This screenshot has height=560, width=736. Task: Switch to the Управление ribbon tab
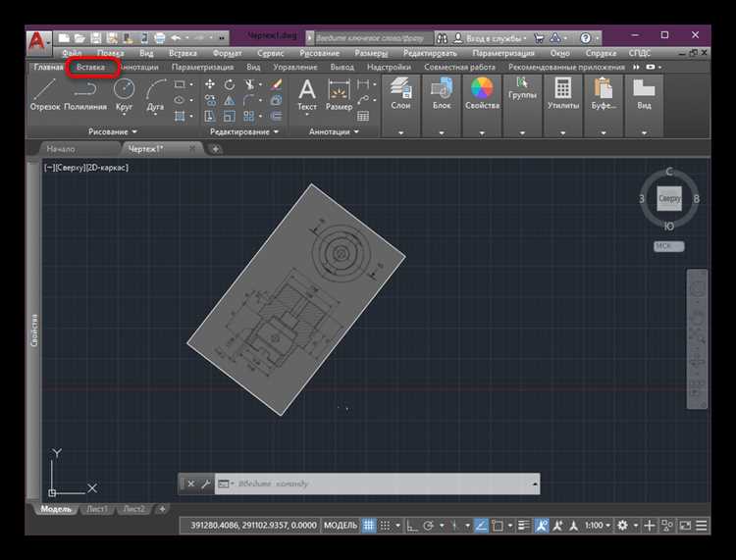(x=294, y=67)
